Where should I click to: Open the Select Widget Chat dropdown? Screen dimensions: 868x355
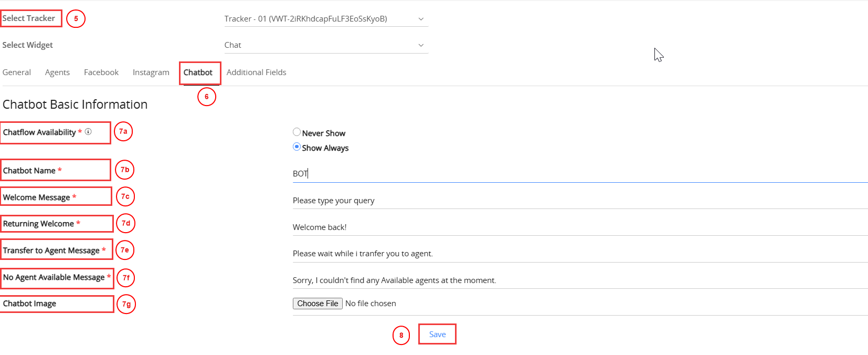(325, 45)
